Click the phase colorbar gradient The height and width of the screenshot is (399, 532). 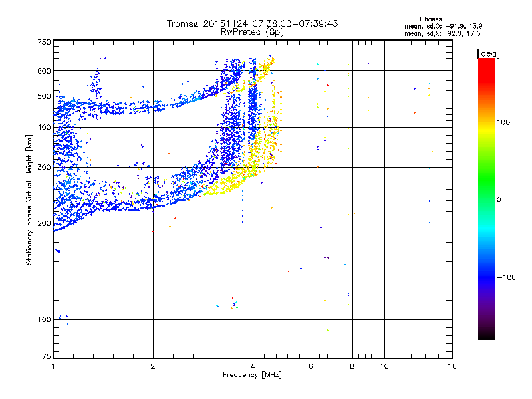pyautogui.click(x=487, y=198)
